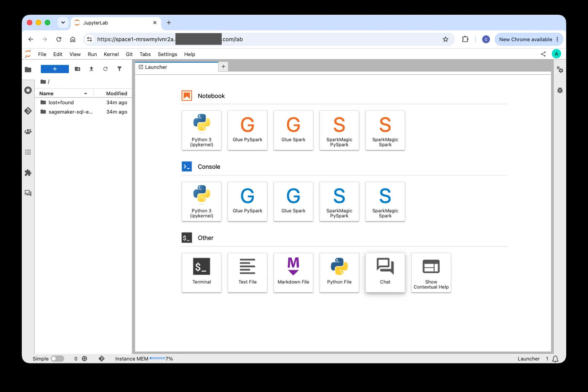The image size is (588, 392).
Task: Refresh the file browser list
Action: tap(105, 69)
